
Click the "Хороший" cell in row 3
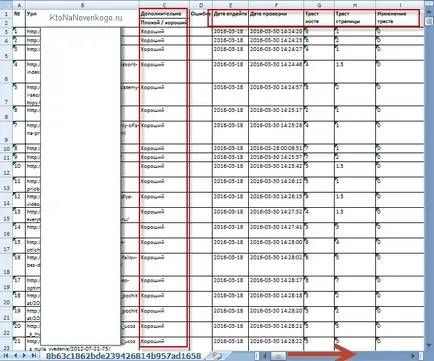tap(164, 32)
